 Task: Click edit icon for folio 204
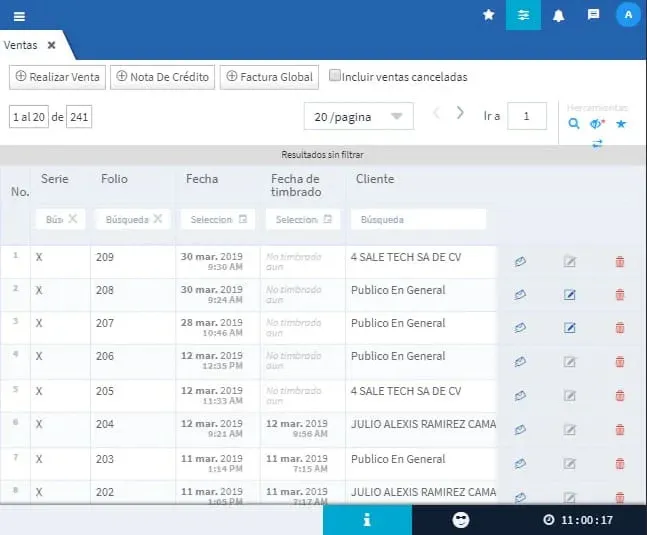pyautogui.click(x=569, y=430)
